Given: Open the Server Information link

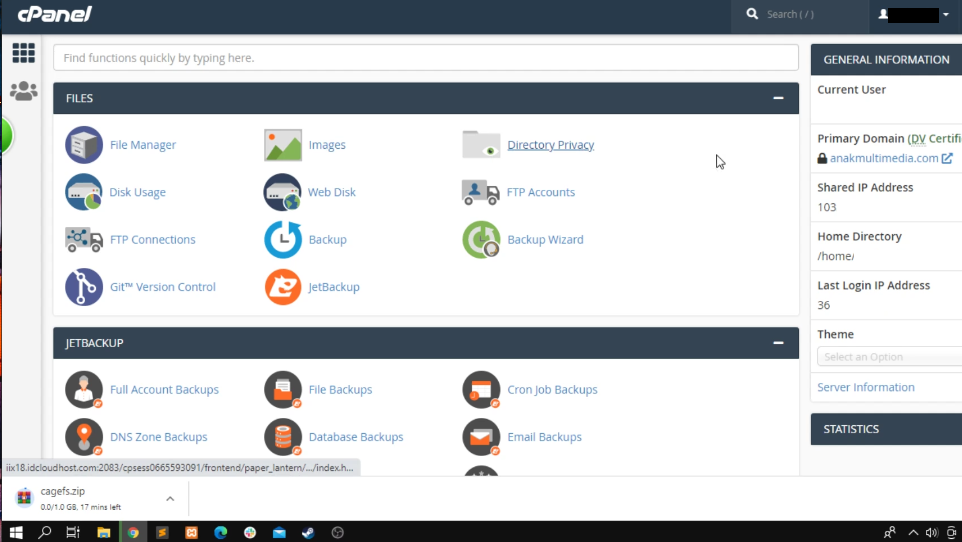Looking at the screenshot, I should (865, 387).
